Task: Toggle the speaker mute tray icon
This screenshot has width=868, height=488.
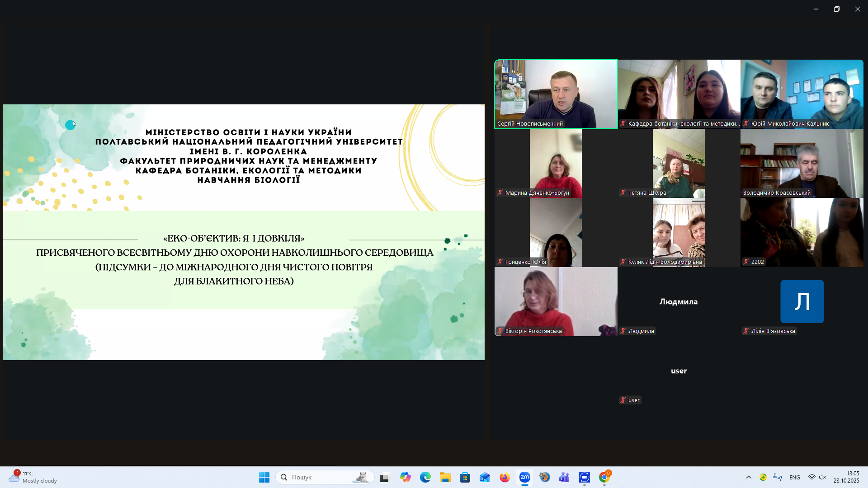Action: [x=822, y=477]
